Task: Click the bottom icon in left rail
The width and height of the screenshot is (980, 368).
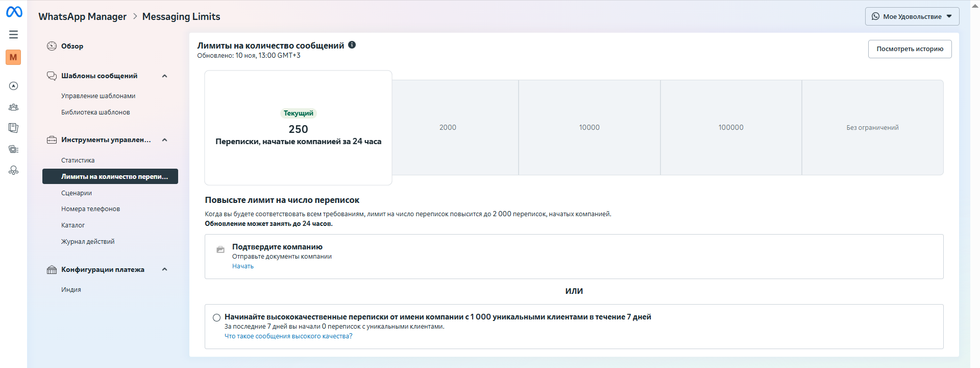Action: pyautogui.click(x=14, y=171)
